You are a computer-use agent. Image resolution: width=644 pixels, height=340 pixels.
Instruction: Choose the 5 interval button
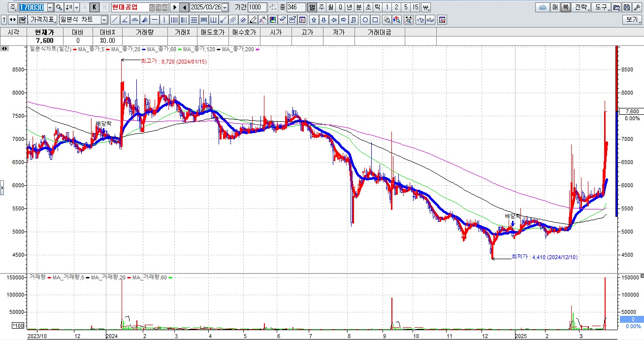[x=406, y=7]
